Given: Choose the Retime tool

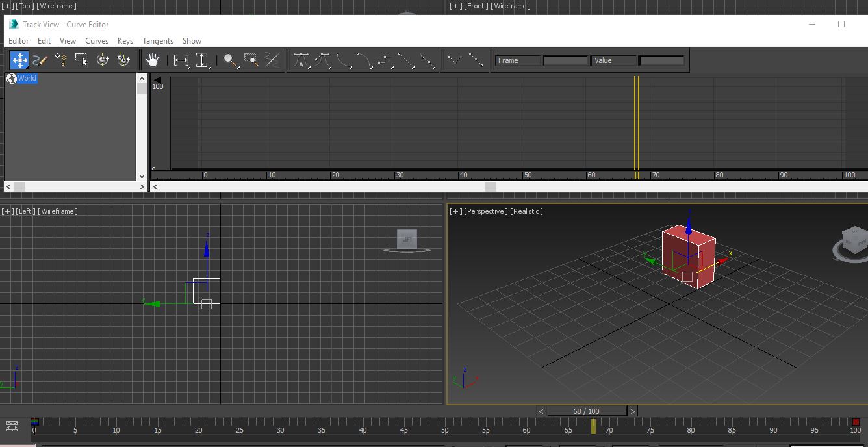Looking at the screenshot, I should (x=103, y=60).
